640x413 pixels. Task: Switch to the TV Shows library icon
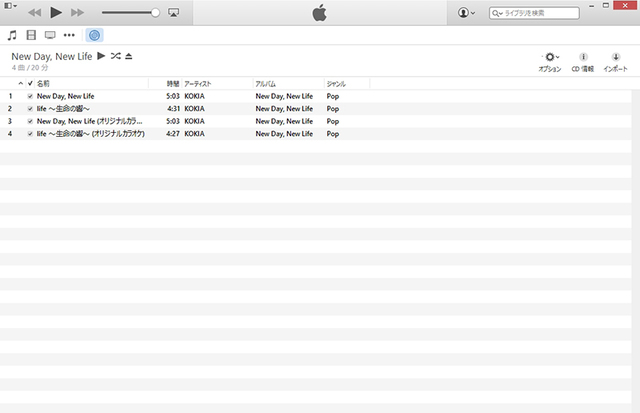[50, 35]
